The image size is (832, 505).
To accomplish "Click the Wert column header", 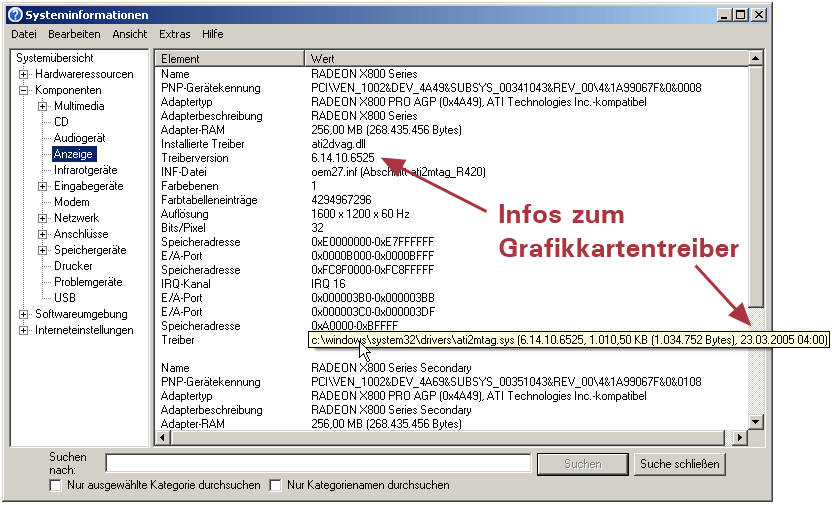I will point(526,58).
